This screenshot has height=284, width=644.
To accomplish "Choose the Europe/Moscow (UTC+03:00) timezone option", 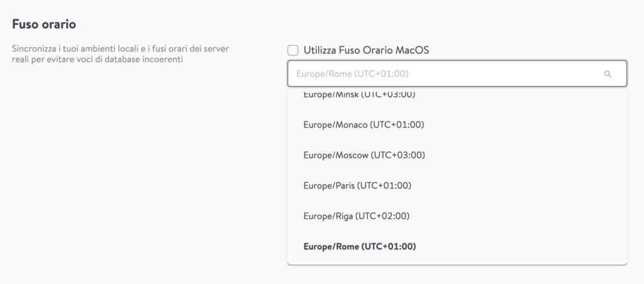I will [457, 156].
